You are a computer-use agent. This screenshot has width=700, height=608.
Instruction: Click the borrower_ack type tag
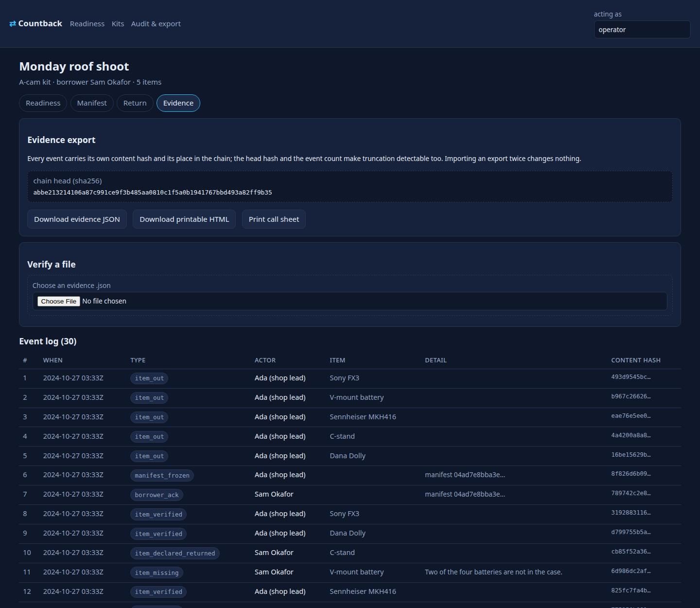[157, 495]
